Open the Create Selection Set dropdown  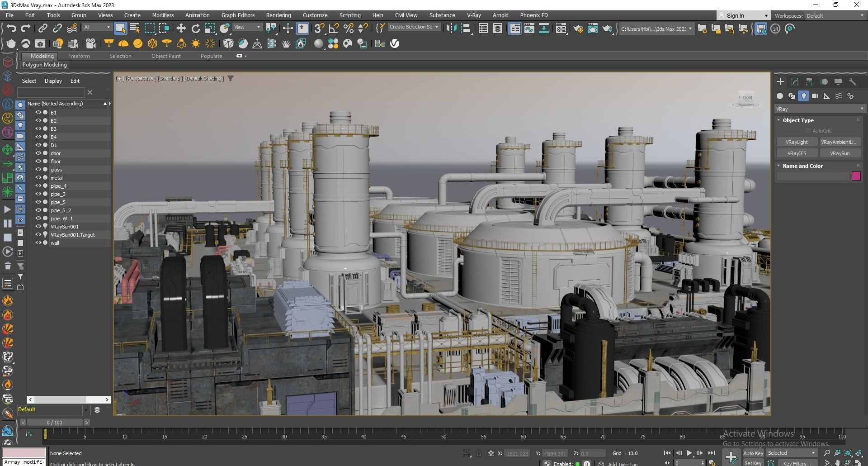(414, 27)
